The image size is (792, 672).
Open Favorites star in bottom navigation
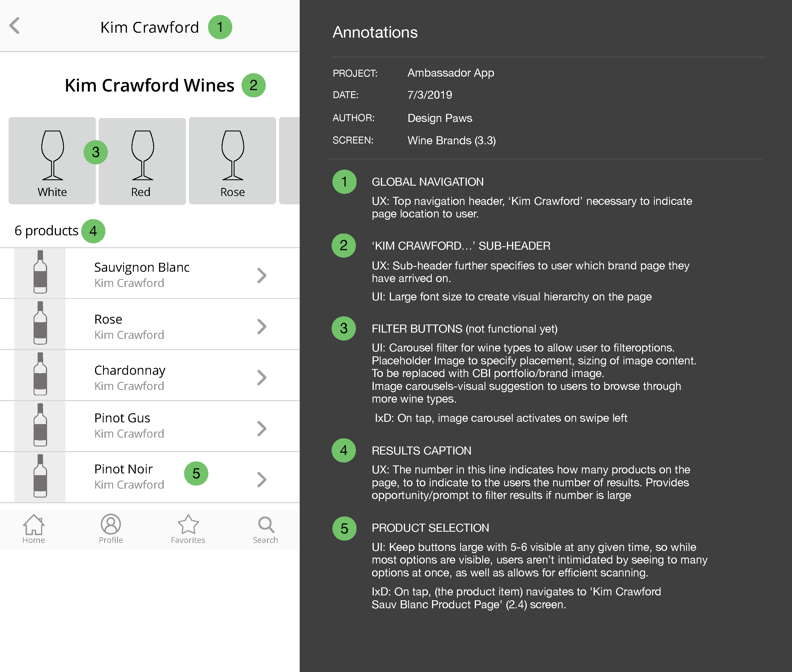(x=188, y=529)
